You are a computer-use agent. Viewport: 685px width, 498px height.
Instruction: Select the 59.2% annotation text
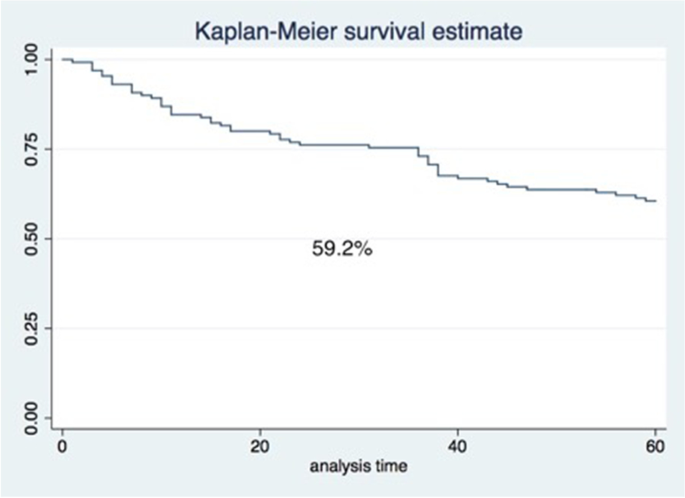tap(342, 250)
